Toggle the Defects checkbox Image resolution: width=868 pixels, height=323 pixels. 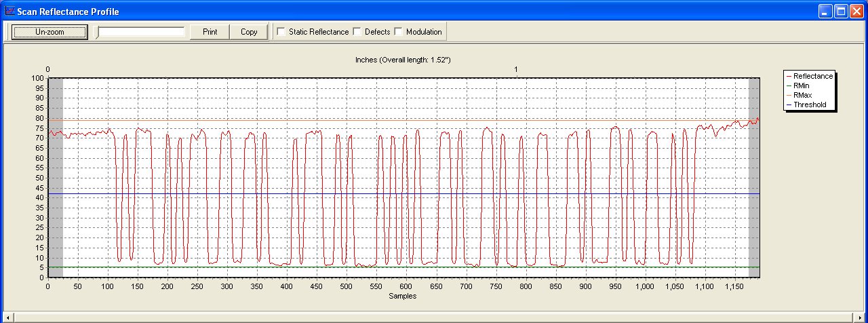point(357,32)
